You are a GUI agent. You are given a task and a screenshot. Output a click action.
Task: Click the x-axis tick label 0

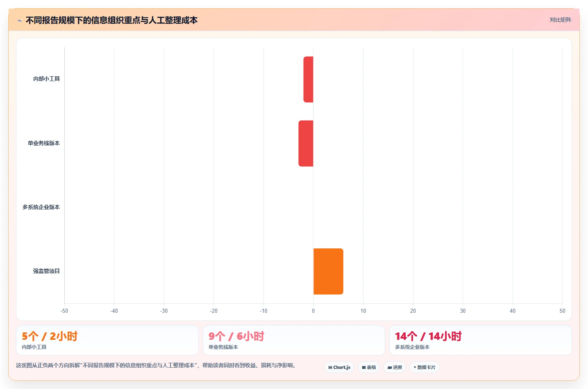[x=313, y=311]
